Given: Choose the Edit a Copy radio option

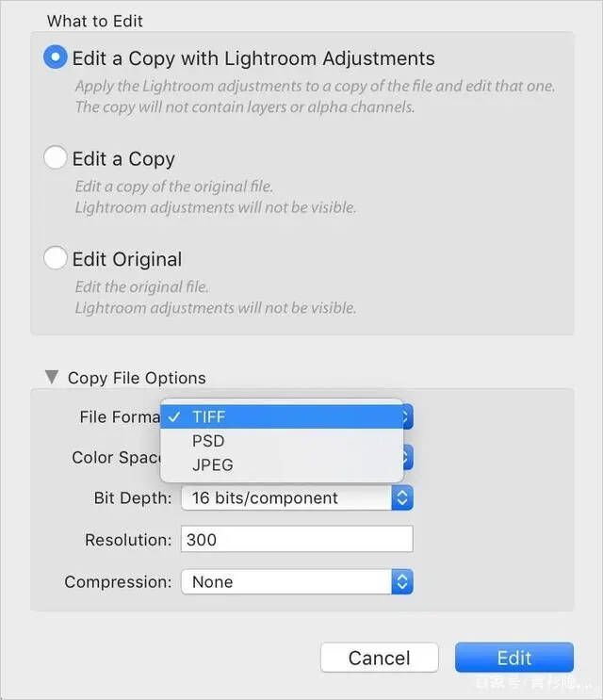Looking at the screenshot, I should (x=56, y=158).
